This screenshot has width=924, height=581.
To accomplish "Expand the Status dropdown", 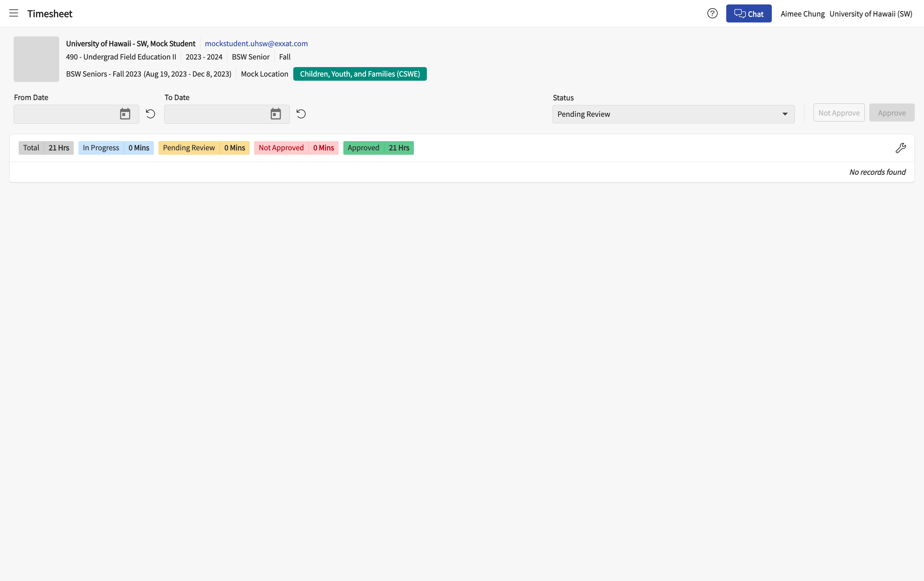I will [673, 114].
